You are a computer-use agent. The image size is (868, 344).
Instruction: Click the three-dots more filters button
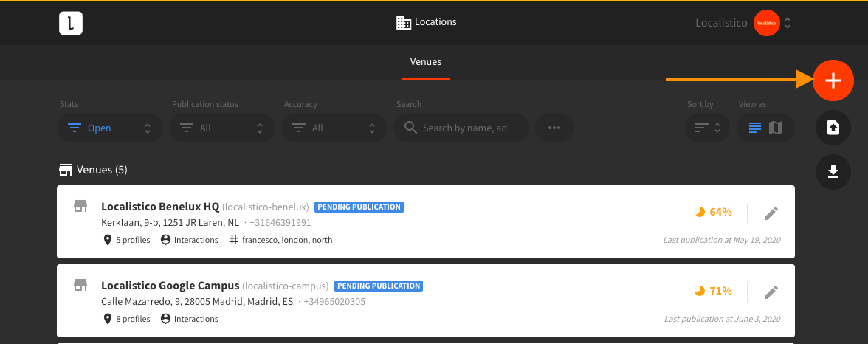point(554,128)
